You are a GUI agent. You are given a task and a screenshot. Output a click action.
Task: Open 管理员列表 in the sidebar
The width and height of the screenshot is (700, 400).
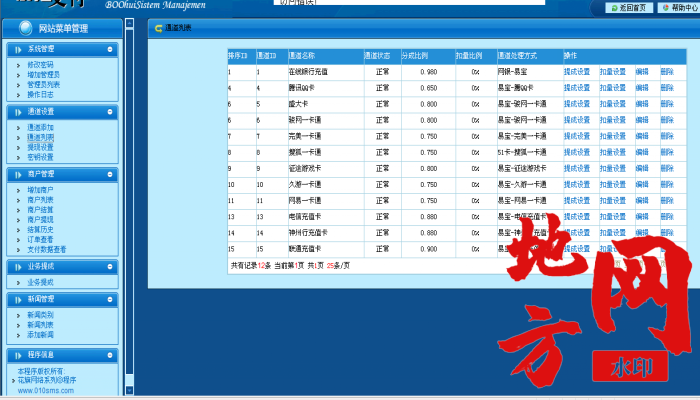point(43,84)
